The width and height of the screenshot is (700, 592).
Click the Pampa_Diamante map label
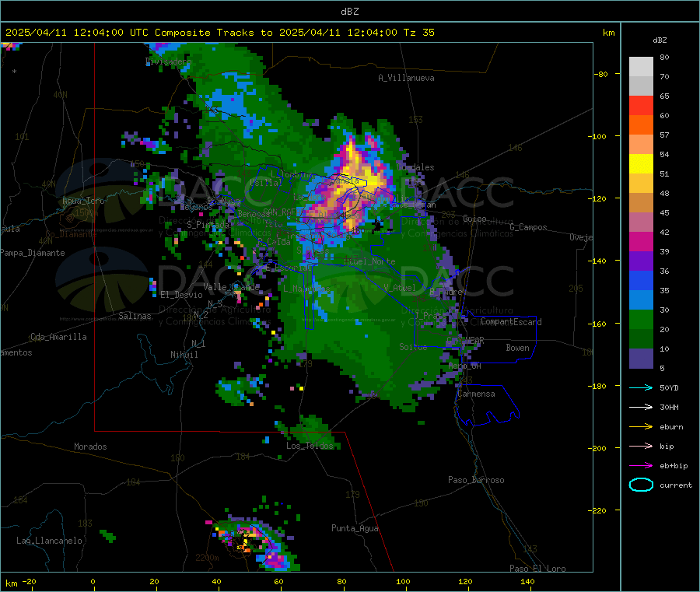[32, 253]
